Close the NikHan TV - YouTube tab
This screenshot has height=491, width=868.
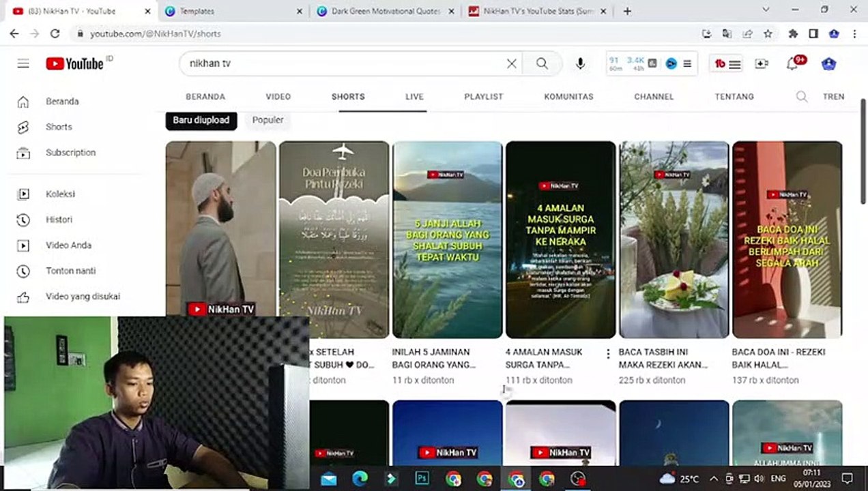[147, 11]
